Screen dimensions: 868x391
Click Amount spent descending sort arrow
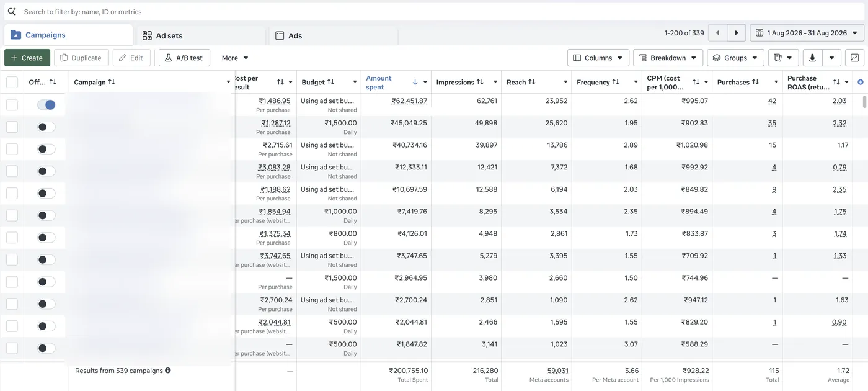coord(415,82)
